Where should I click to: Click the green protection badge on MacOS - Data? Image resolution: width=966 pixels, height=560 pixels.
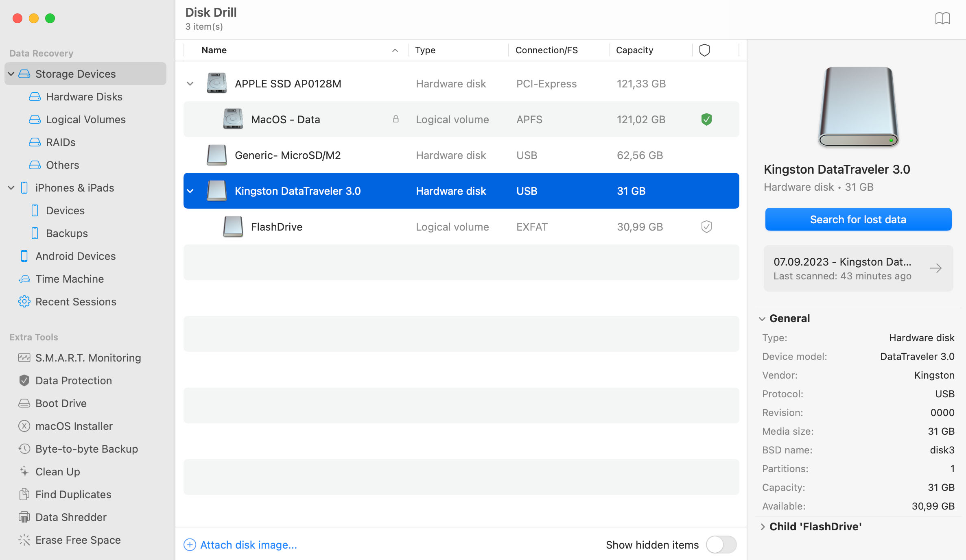(x=706, y=119)
